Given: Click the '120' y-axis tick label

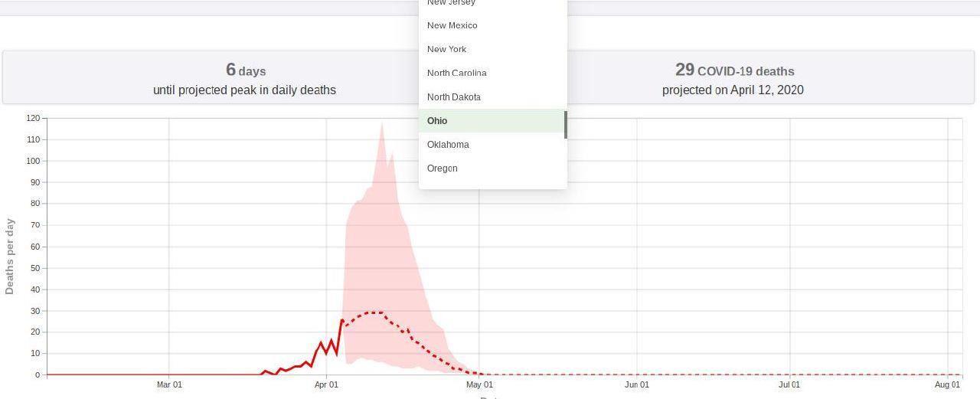Looking at the screenshot, I should point(32,118).
